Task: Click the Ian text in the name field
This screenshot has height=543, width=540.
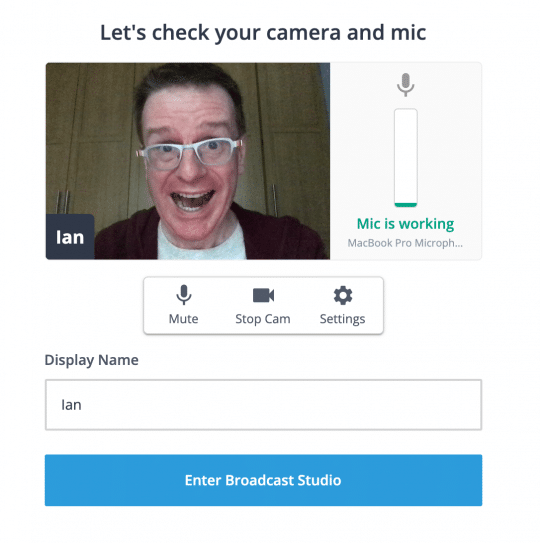Action: tap(71, 405)
